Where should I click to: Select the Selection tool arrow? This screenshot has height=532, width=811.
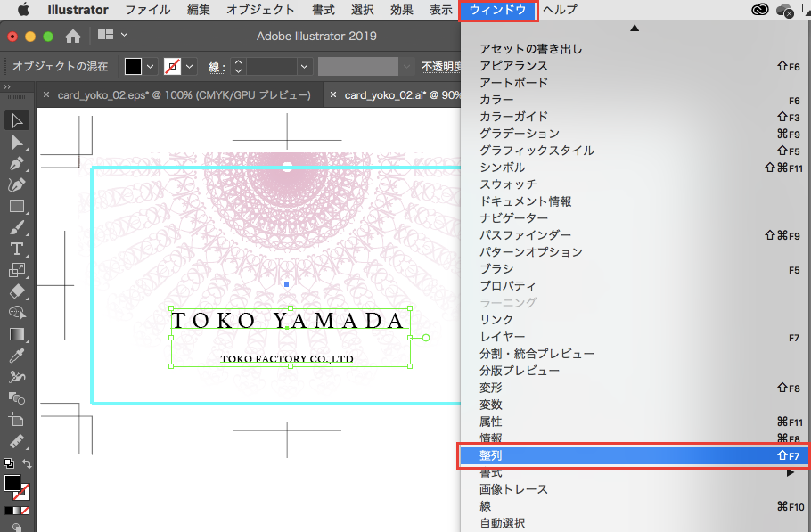tap(17, 120)
